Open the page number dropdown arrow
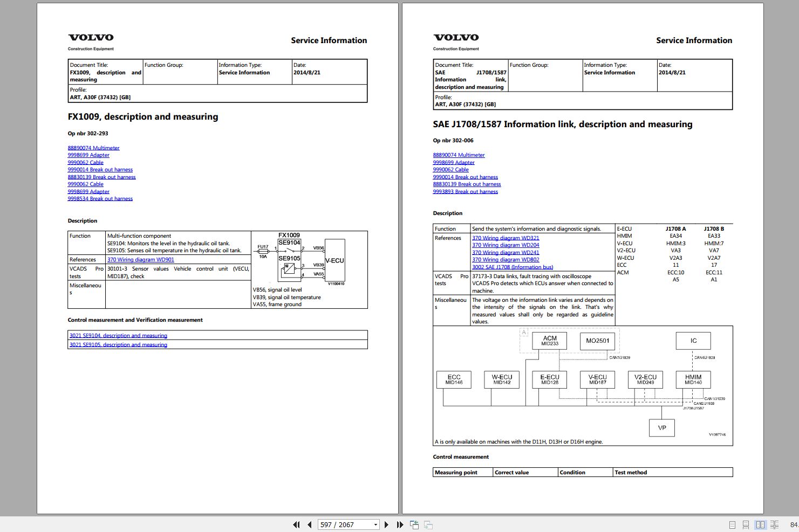 [x=375, y=524]
